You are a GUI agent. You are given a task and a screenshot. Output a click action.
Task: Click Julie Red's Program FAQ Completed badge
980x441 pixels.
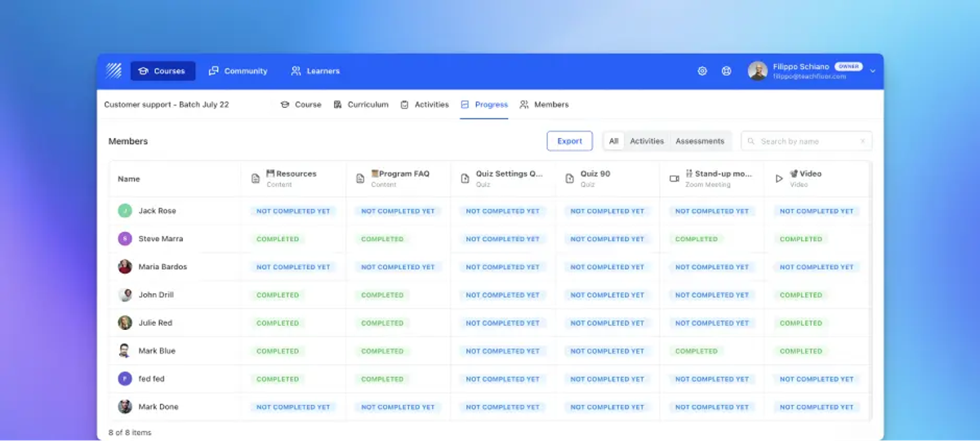click(x=382, y=323)
